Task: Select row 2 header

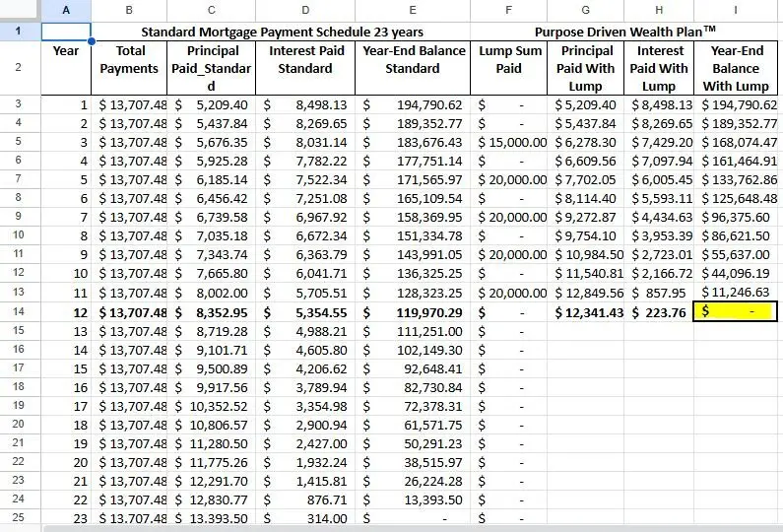Action: point(20,67)
